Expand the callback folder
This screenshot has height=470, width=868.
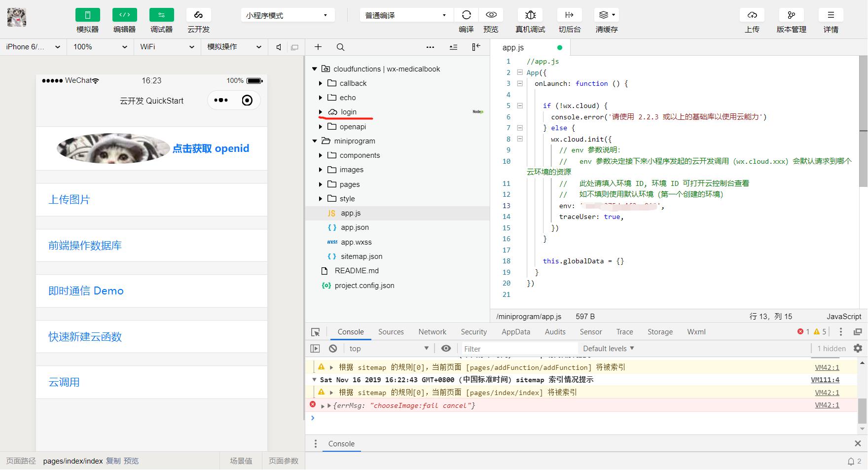coord(320,83)
